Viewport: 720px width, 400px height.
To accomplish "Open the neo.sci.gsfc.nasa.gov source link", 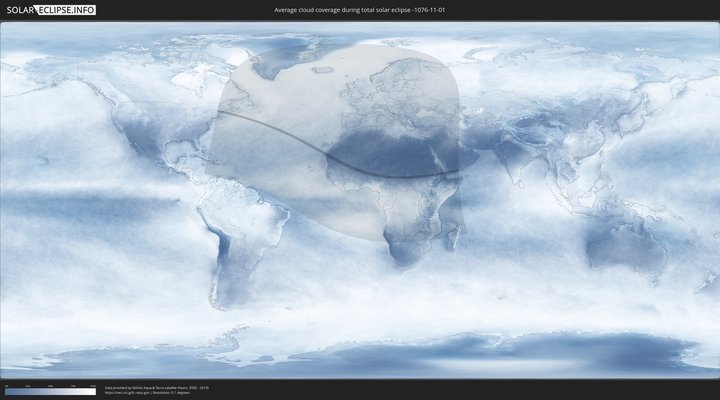I will tap(126, 393).
